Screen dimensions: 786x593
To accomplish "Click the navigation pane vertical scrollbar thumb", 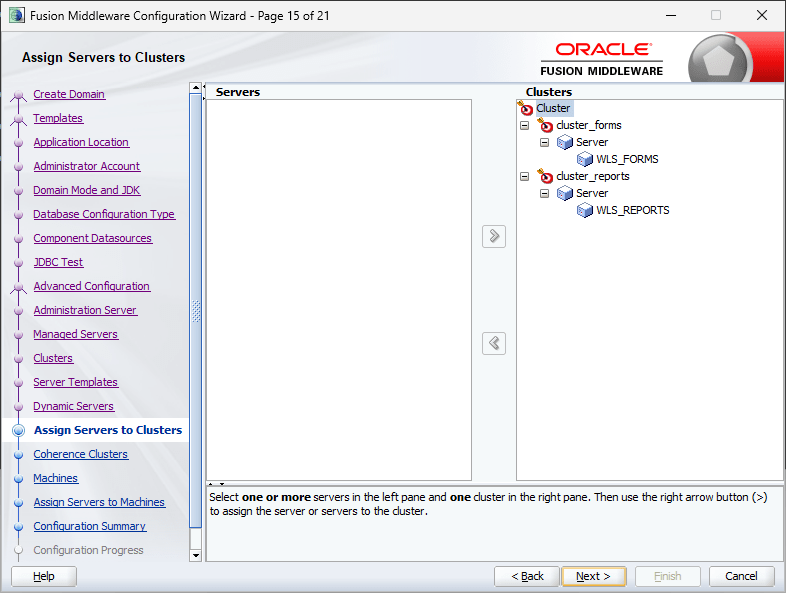I will tap(196, 311).
